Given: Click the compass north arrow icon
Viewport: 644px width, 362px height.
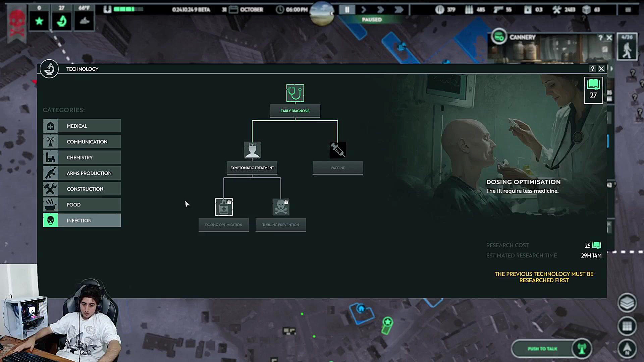Looking at the screenshot, I should click(x=627, y=349).
